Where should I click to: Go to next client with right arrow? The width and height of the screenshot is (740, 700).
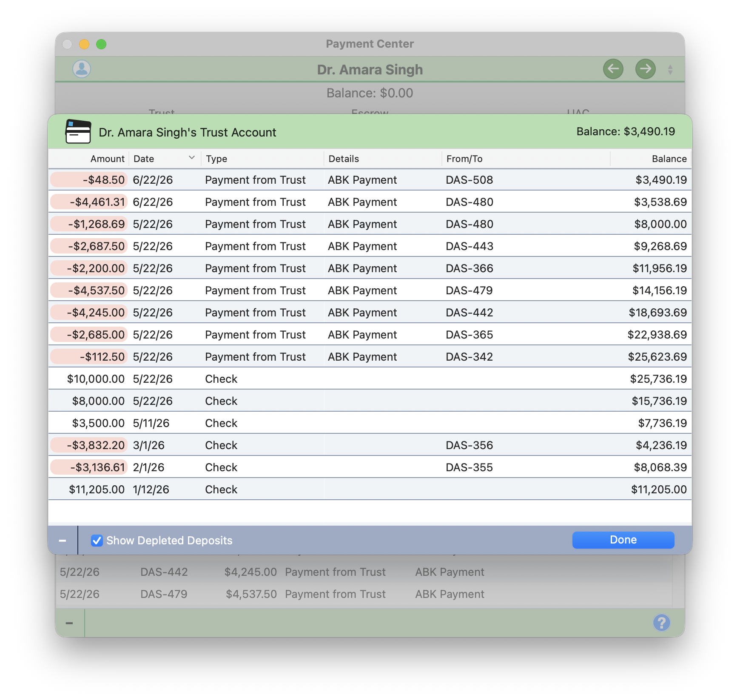click(645, 69)
